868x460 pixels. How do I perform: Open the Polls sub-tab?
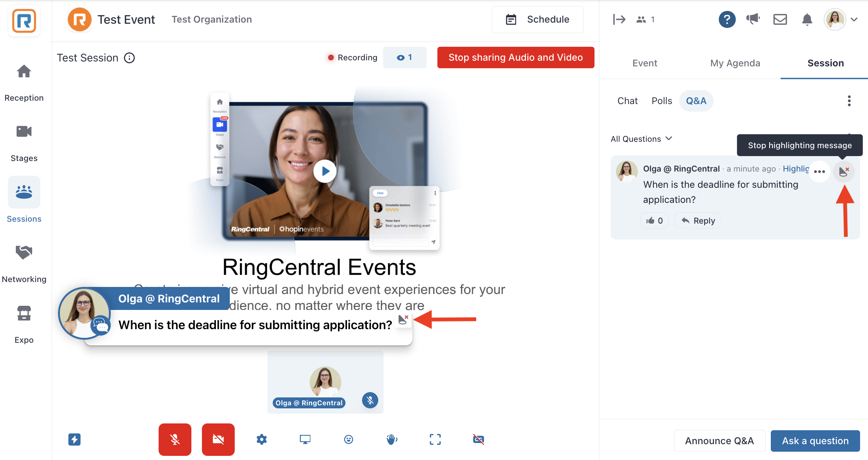662,101
